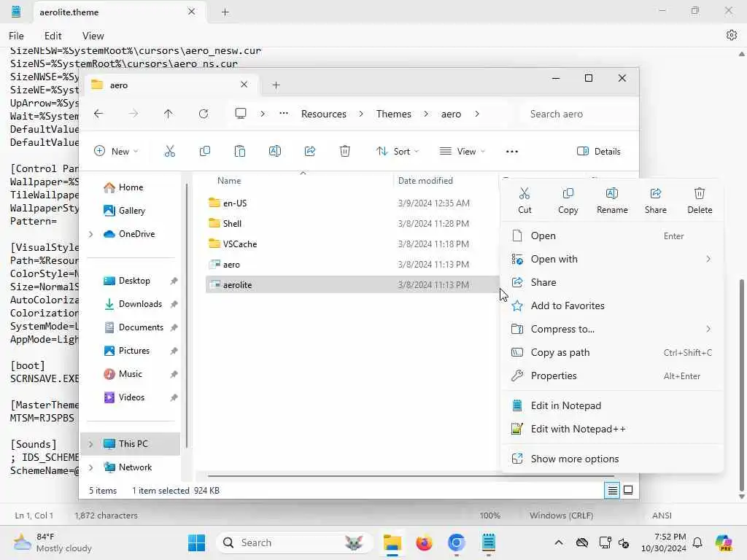Click Explorer toolbar Copy icon
The image size is (747, 560).
tap(205, 152)
